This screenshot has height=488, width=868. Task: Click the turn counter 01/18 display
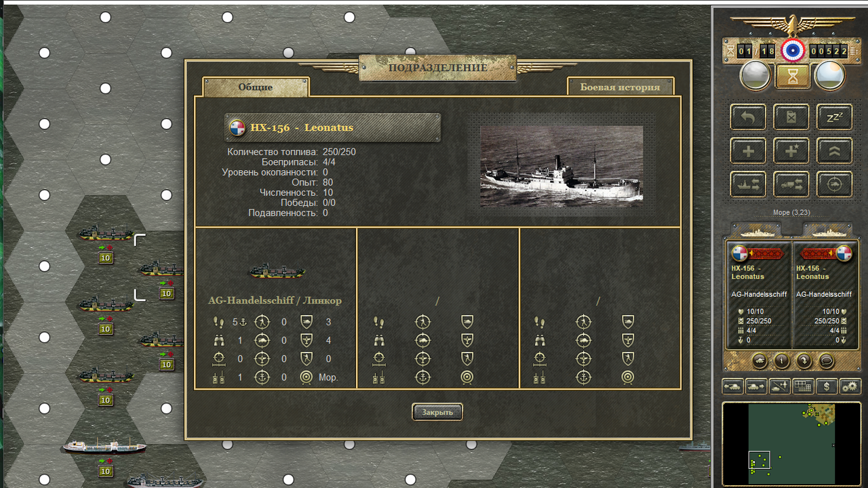click(756, 51)
